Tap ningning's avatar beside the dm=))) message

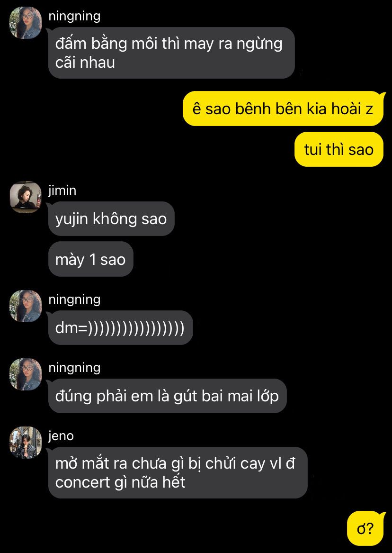click(x=26, y=306)
